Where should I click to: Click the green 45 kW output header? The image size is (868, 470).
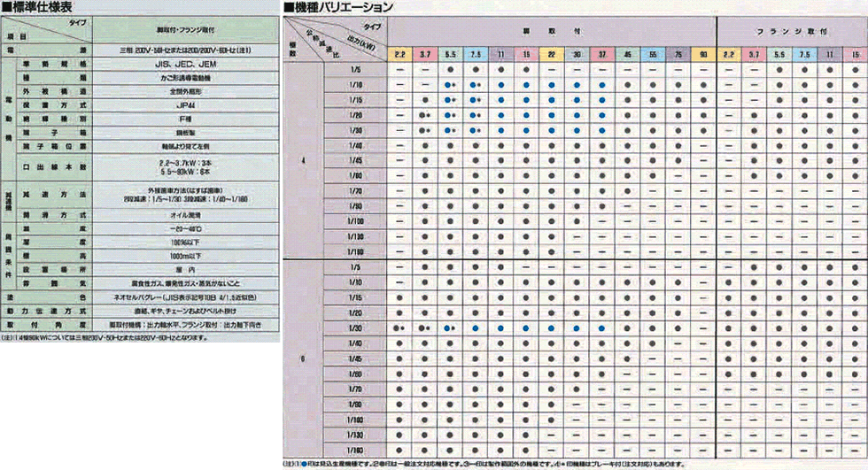coord(627,55)
